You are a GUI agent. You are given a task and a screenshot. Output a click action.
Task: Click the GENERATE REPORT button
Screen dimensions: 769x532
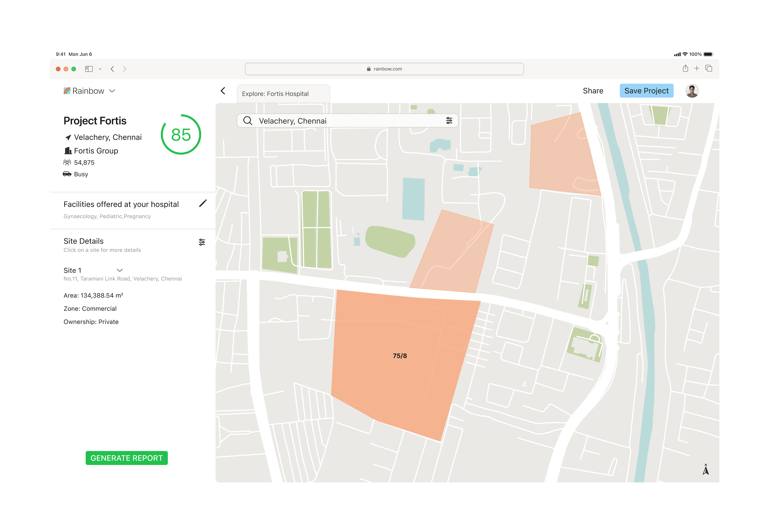pos(126,458)
